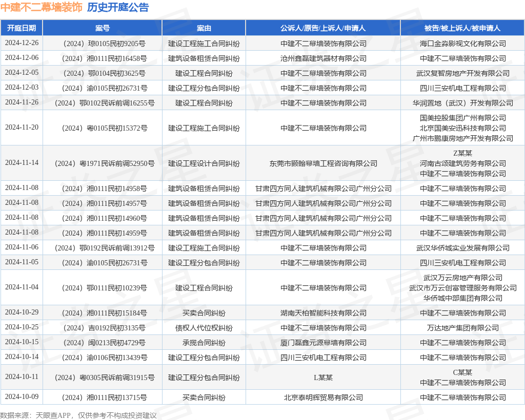Select case number (2024)鄂0192民诉前调13912号
This screenshot has width=525, height=420.
tap(105, 248)
